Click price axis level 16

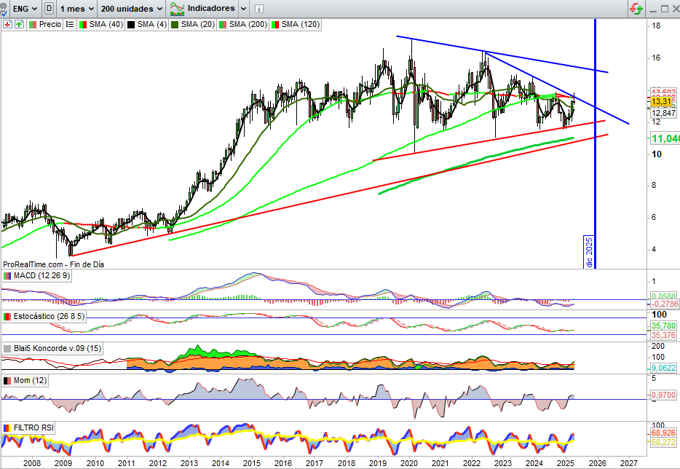656,58
